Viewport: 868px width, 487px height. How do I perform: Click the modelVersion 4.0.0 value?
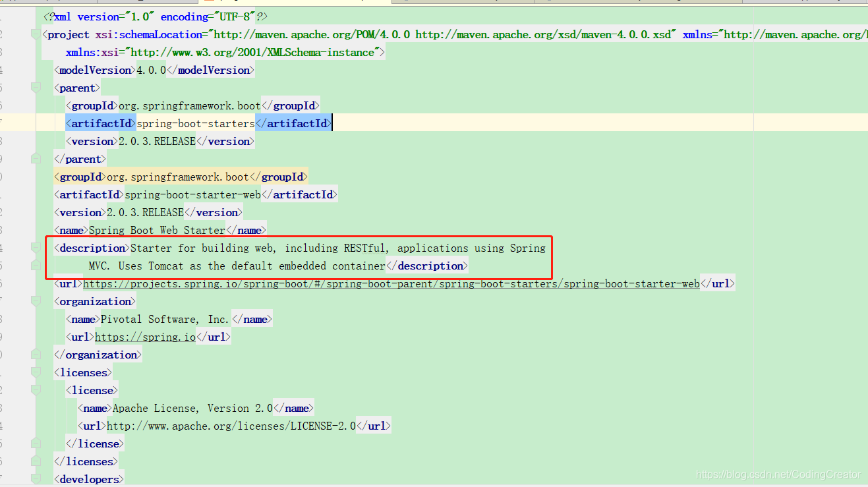[x=151, y=70]
